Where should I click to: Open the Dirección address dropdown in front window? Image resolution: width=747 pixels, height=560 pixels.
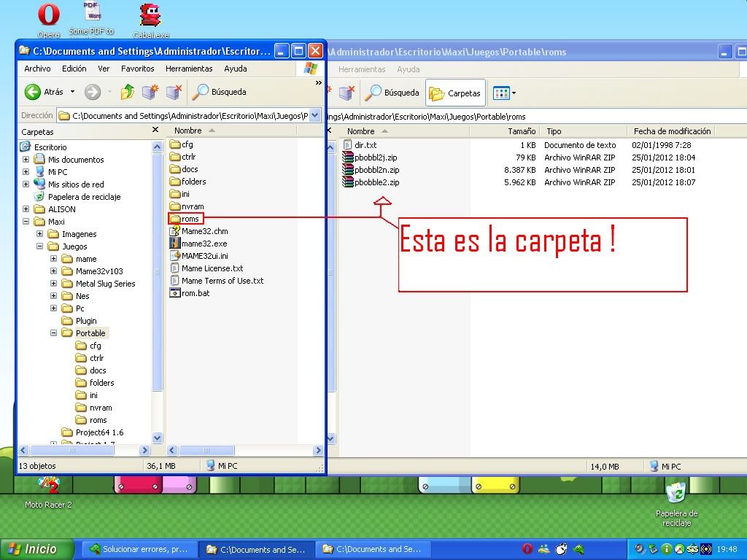[x=315, y=115]
